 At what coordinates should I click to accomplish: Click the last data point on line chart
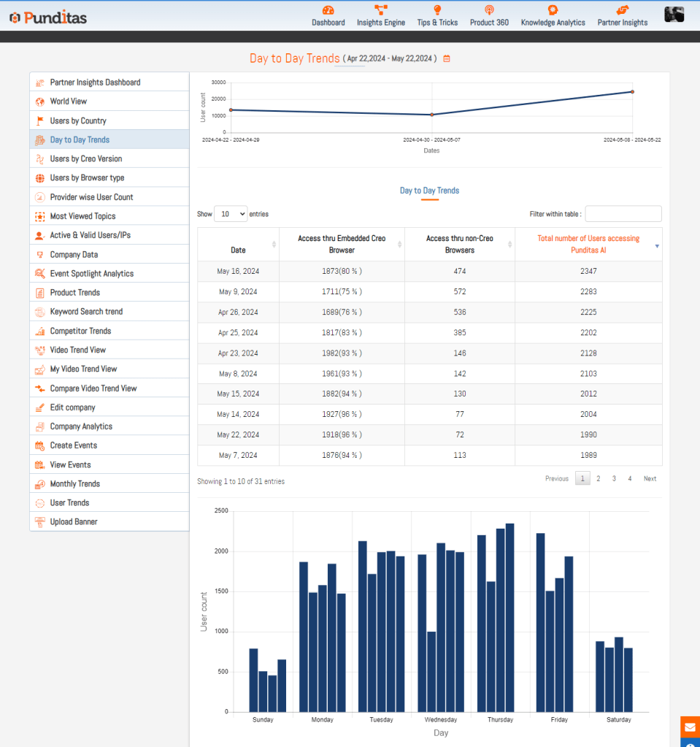pos(632,92)
